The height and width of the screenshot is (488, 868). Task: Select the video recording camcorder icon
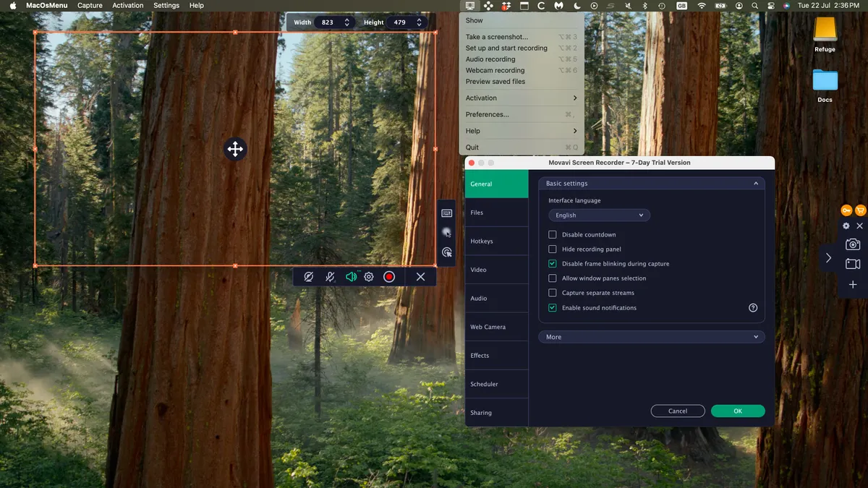point(852,264)
